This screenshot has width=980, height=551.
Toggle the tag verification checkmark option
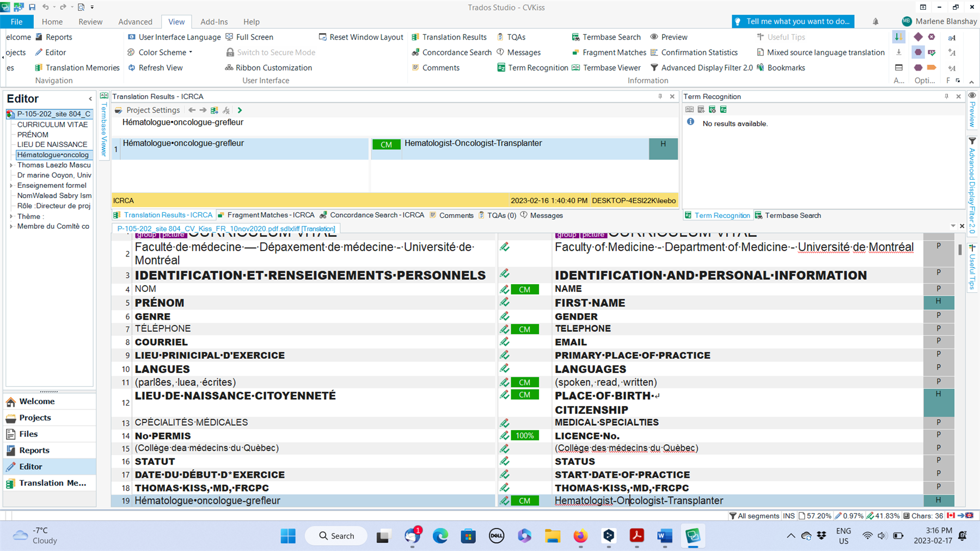[x=932, y=52]
